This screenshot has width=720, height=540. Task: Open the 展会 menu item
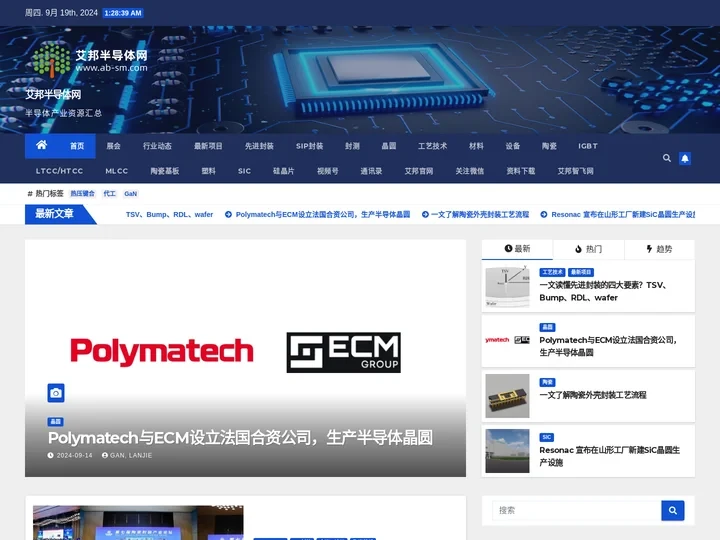(113, 146)
